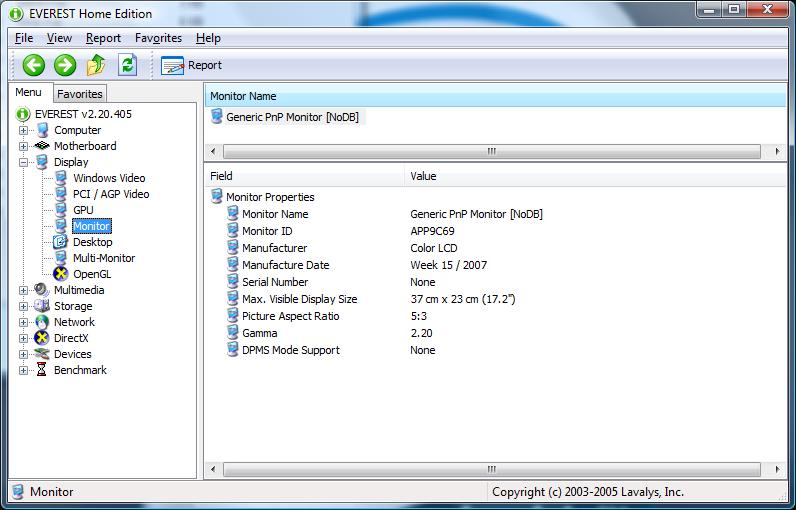
Task: Open the Report menu
Action: pyautogui.click(x=103, y=38)
